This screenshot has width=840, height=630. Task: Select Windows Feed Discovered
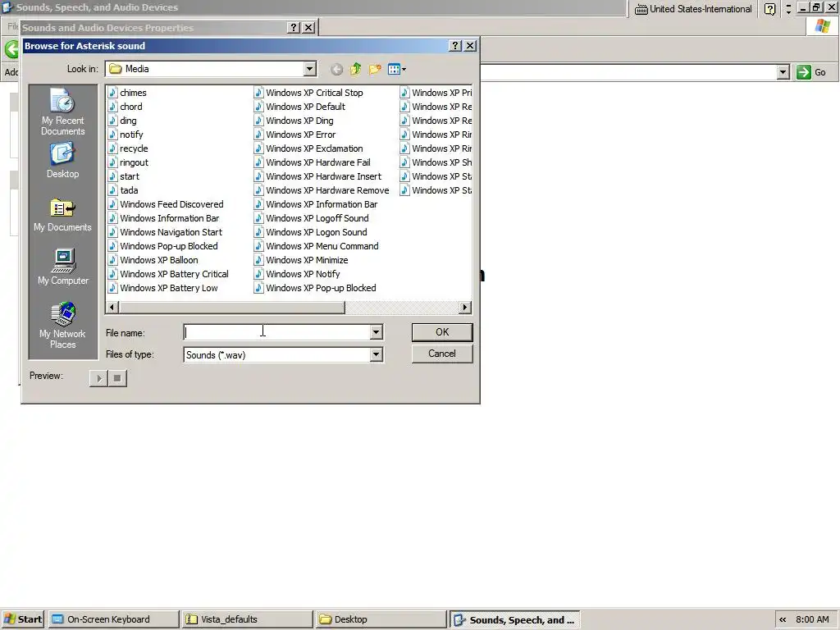166,204
